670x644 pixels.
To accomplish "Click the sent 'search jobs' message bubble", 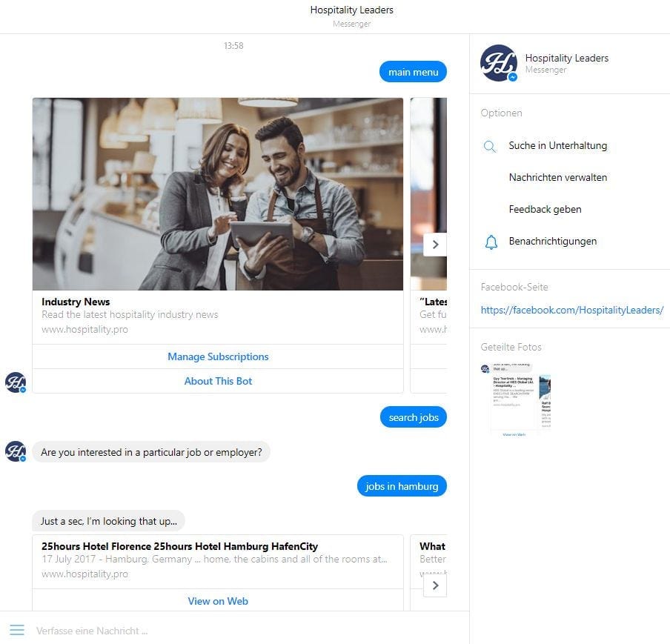I will click(414, 417).
